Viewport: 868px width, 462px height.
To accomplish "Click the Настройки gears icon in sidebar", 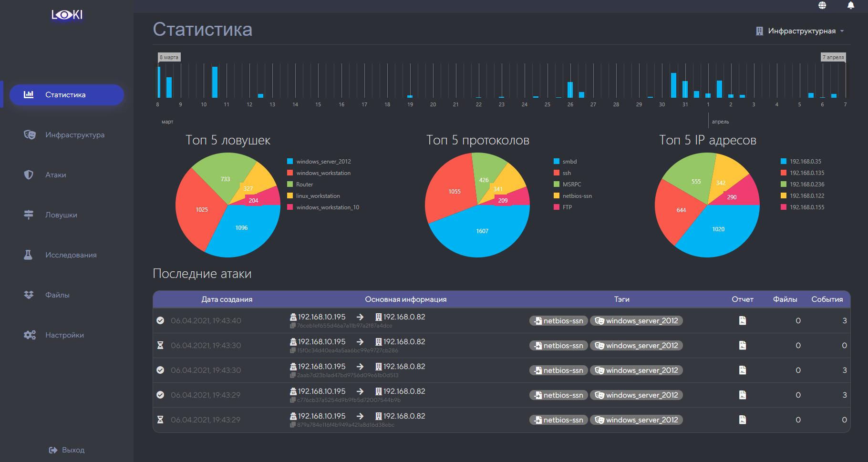I will point(30,335).
